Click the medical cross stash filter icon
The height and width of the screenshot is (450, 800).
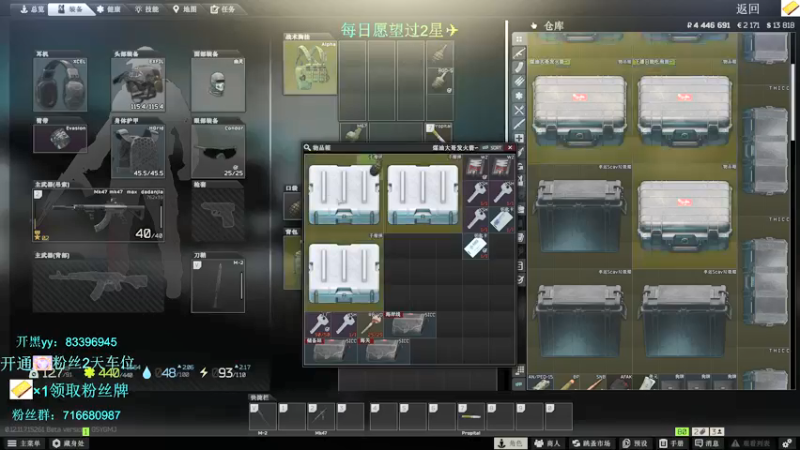tap(519, 138)
